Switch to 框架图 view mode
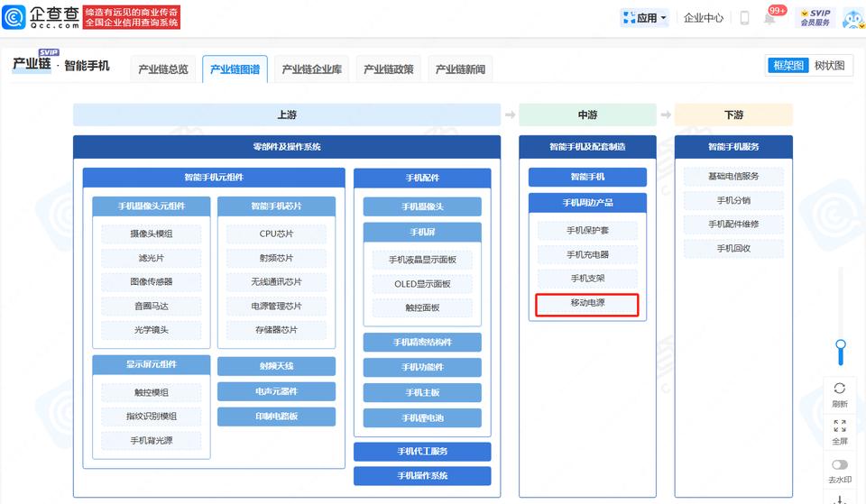Image resolution: width=866 pixels, height=504 pixels. (788, 65)
